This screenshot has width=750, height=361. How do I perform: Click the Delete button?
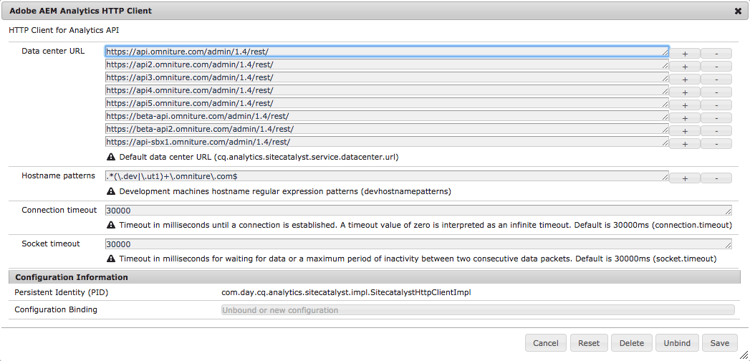(631, 343)
